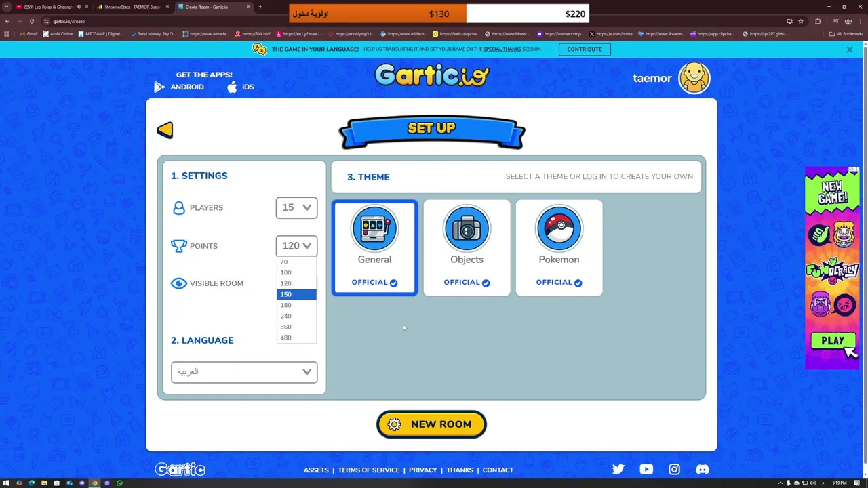Choose highlighted 150 points option
Viewport: 868px width, 488px height.
[296, 294]
